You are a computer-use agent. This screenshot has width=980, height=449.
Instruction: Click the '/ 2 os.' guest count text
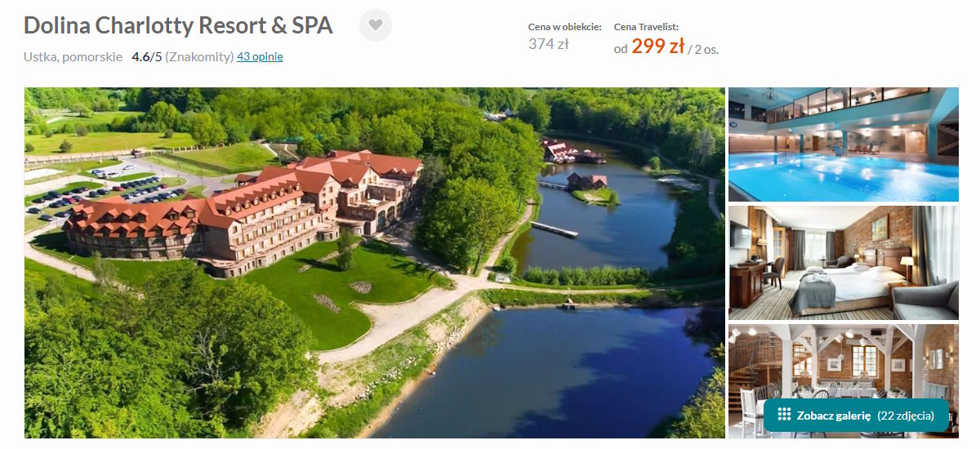703,49
